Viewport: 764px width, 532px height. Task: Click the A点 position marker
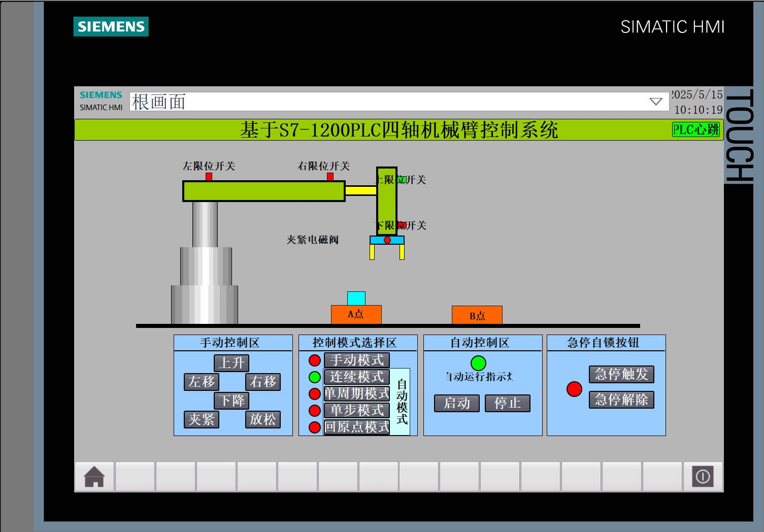pyautogui.click(x=356, y=315)
